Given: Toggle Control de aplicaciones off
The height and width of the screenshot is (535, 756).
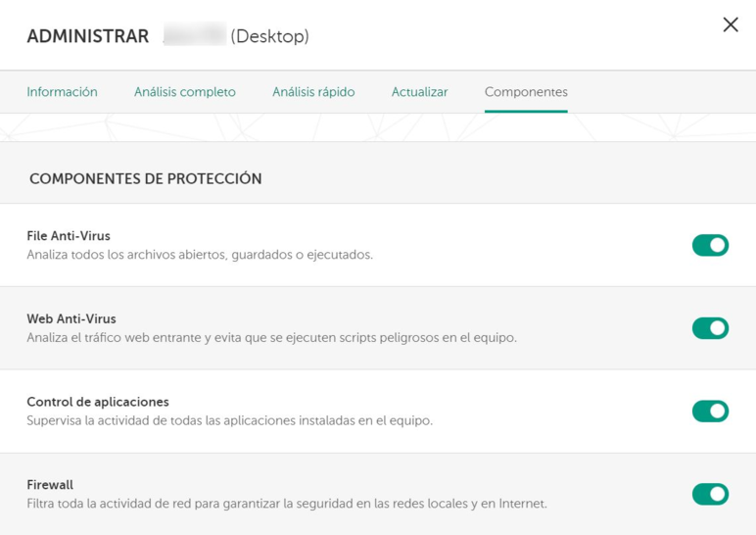Looking at the screenshot, I should (710, 412).
